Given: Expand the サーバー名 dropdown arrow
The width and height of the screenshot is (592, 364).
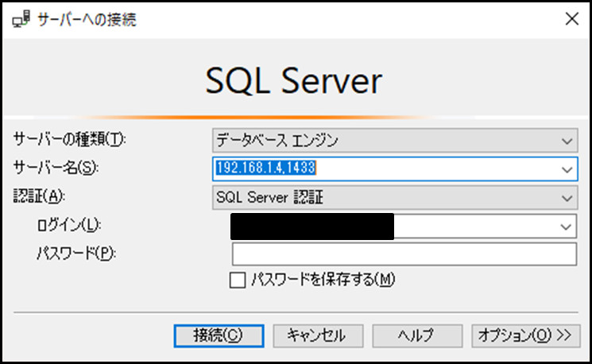Looking at the screenshot, I should [567, 169].
